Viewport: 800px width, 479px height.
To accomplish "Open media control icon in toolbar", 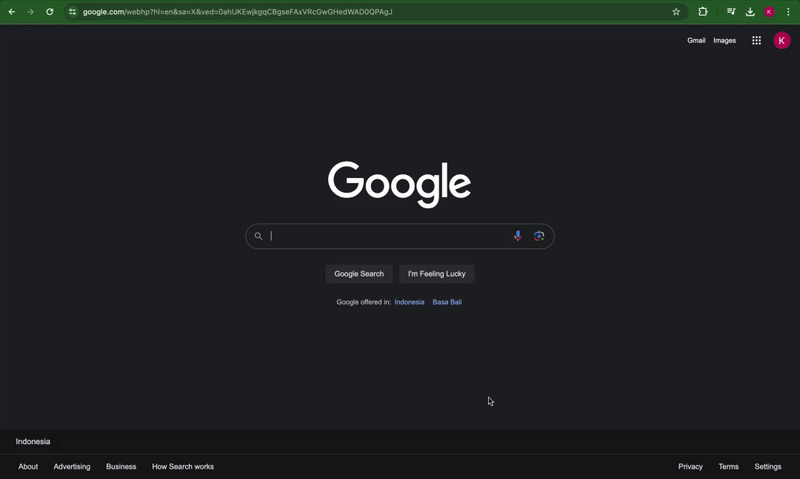I will coord(731,12).
